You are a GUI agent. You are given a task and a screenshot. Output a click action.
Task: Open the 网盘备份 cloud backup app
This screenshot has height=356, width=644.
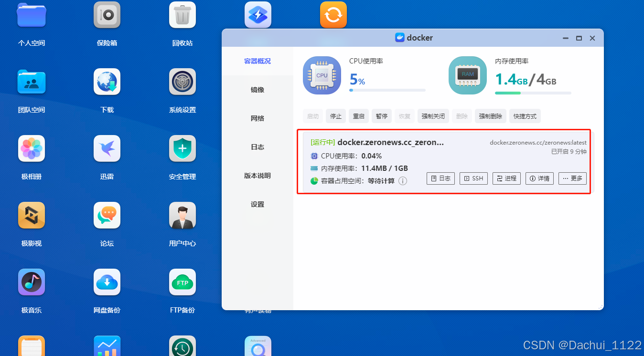click(107, 282)
